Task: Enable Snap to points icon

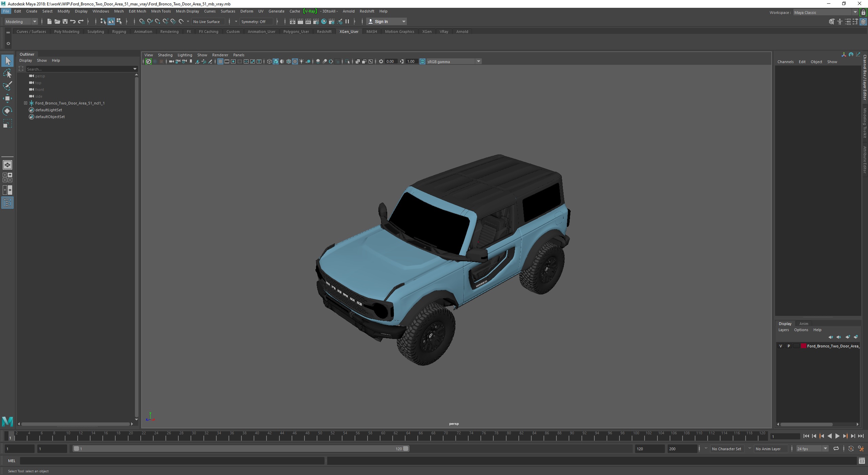Action: pos(157,22)
